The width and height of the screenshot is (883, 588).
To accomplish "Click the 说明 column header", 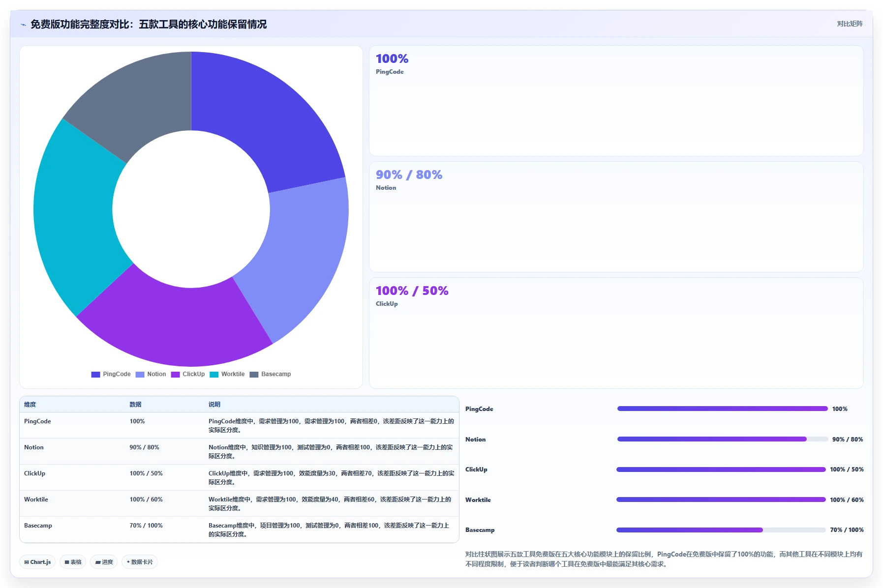I will pos(214,405).
